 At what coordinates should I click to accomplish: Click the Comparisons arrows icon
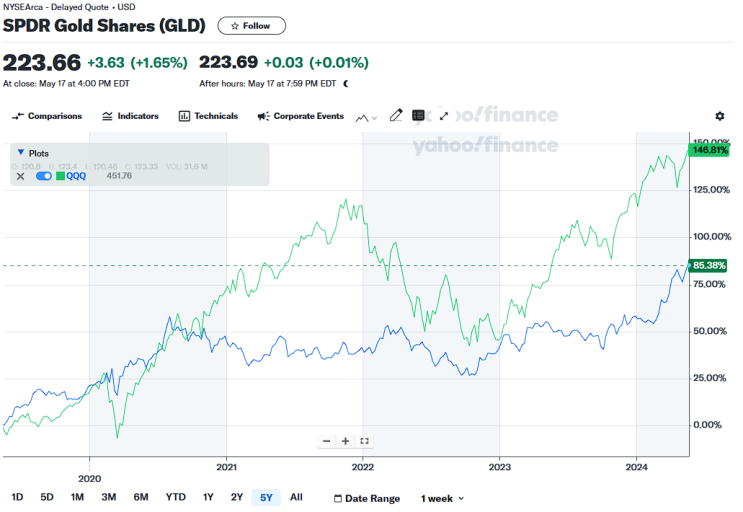pyautogui.click(x=18, y=116)
